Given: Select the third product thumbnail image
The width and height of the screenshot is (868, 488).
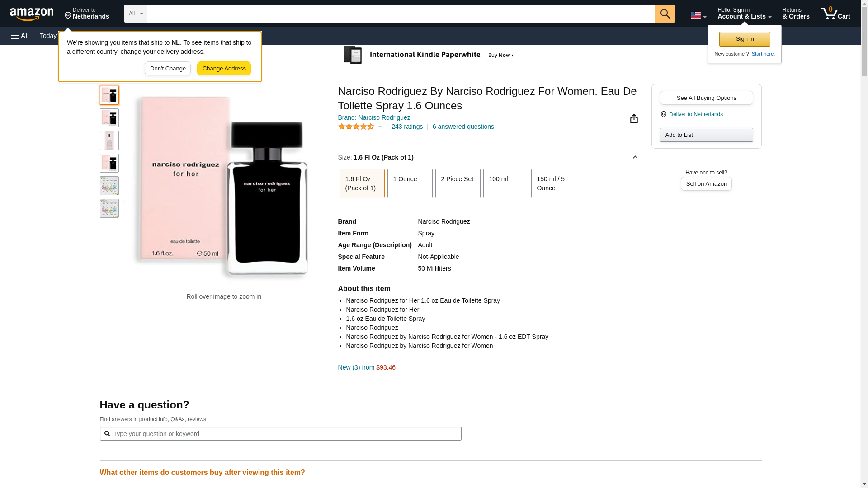Looking at the screenshot, I should click(x=109, y=141).
